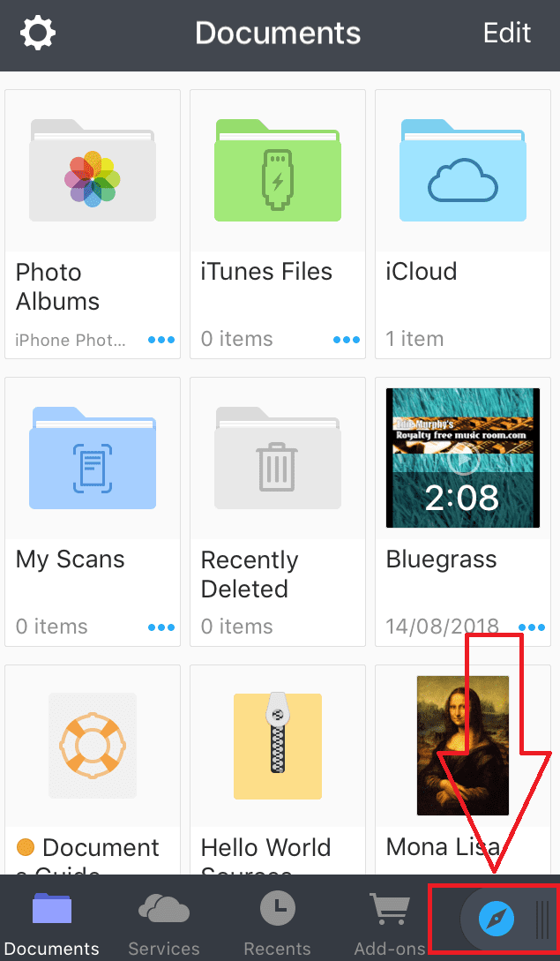Open the My Scans folder
The image size is (560, 961).
pos(93,459)
